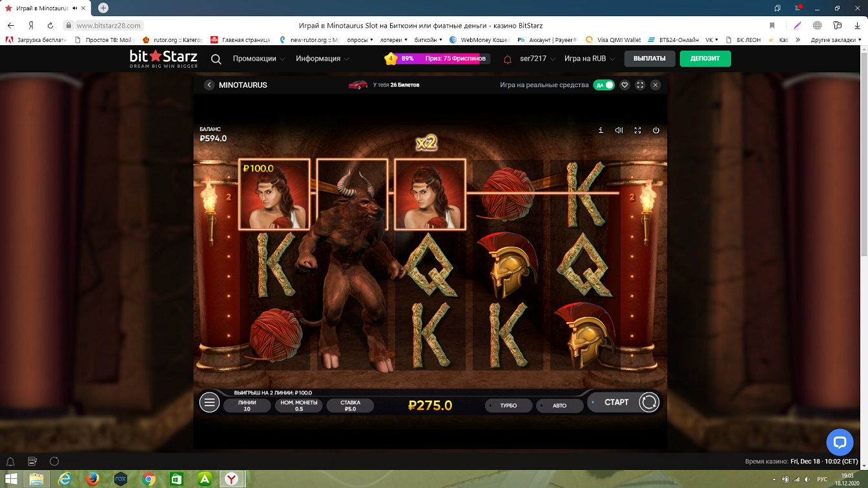Click У тебя 26 Билетов text
The height and width of the screenshot is (488, 868).
pos(397,85)
